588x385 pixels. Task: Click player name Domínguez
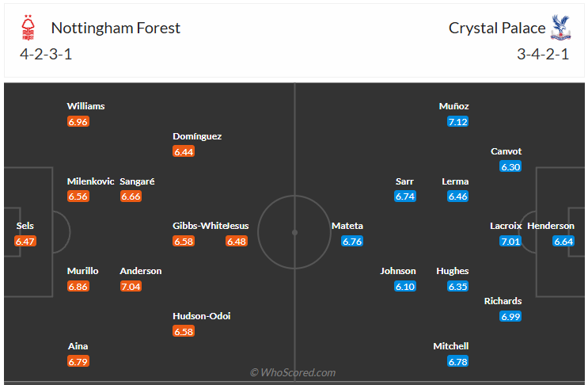coord(197,136)
